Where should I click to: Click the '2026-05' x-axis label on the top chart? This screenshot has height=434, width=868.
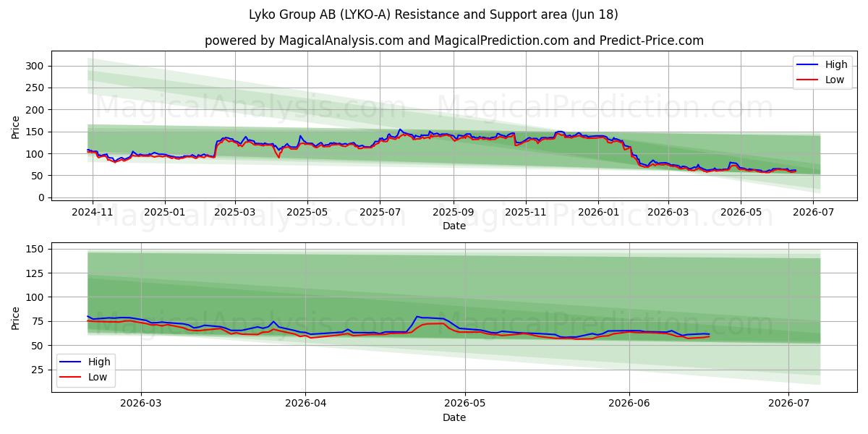pyautogui.click(x=741, y=213)
